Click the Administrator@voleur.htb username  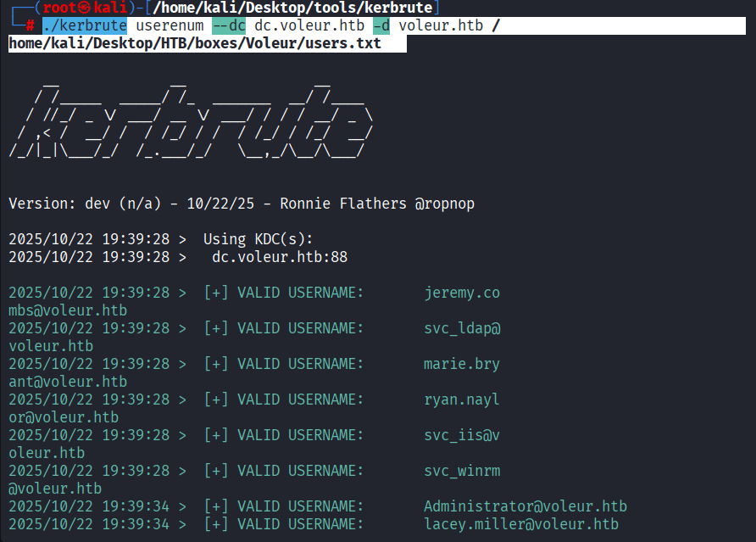pos(525,506)
